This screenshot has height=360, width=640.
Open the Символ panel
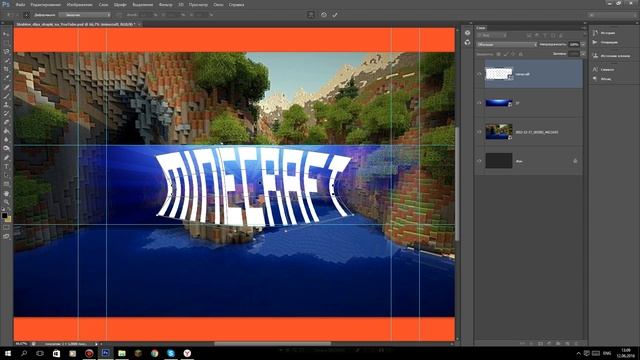607,69
